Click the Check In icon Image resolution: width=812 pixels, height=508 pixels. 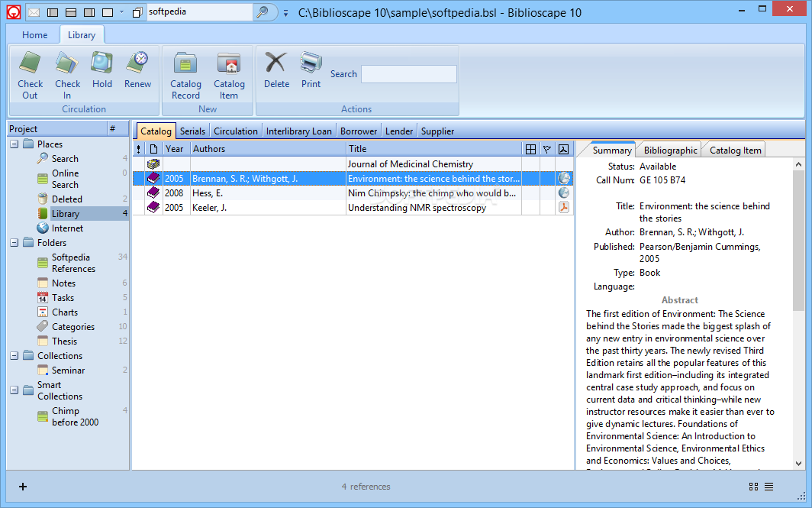coord(67,63)
